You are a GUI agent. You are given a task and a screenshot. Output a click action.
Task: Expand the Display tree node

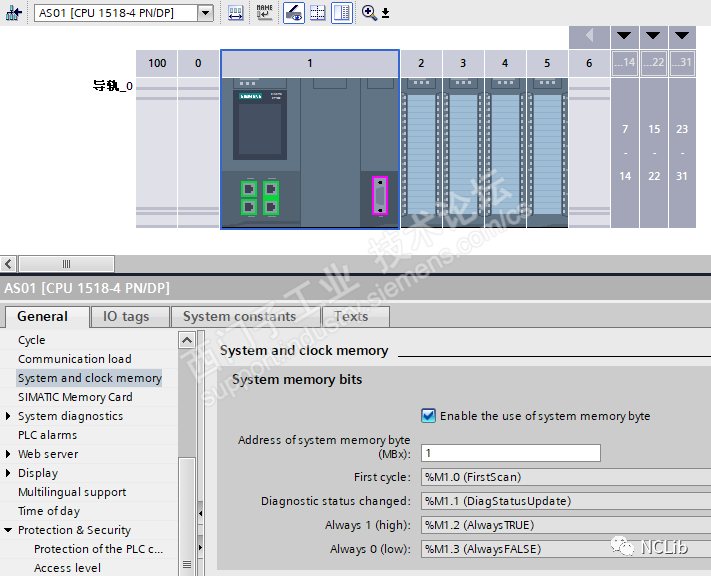[x=8, y=473]
